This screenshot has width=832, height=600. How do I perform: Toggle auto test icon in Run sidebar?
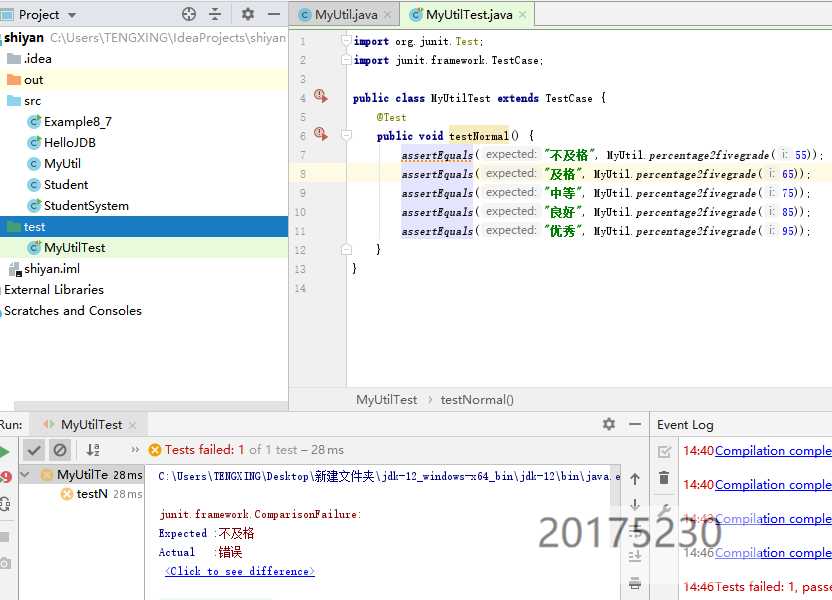click(5, 503)
